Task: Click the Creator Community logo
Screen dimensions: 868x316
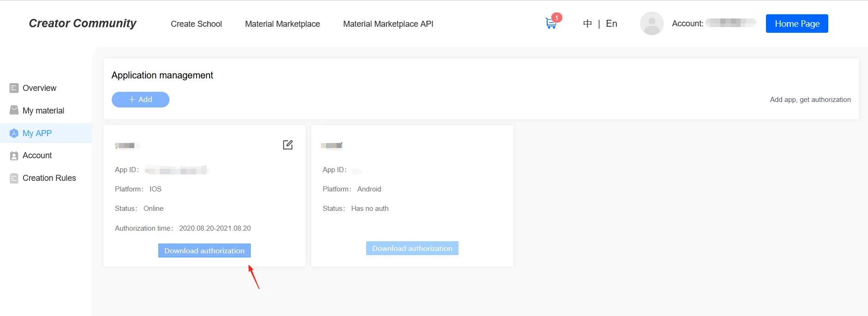Action: tap(83, 24)
